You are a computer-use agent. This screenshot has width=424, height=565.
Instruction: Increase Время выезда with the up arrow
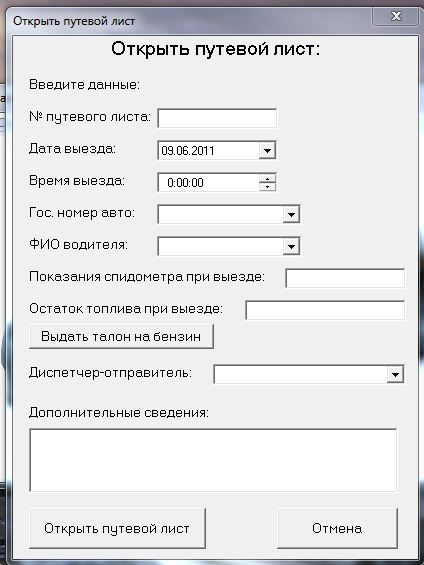tap(267, 178)
